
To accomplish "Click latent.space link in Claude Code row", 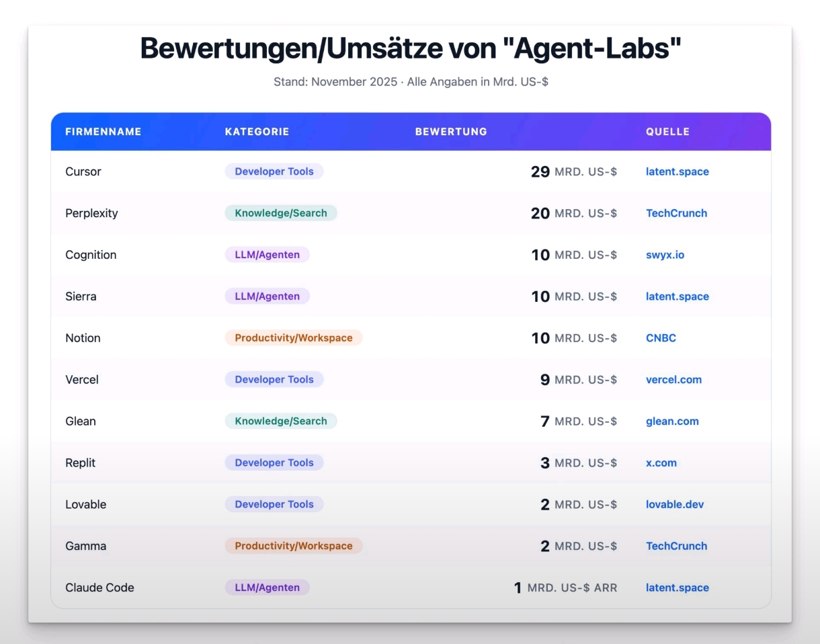I will (x=677, y=588).
